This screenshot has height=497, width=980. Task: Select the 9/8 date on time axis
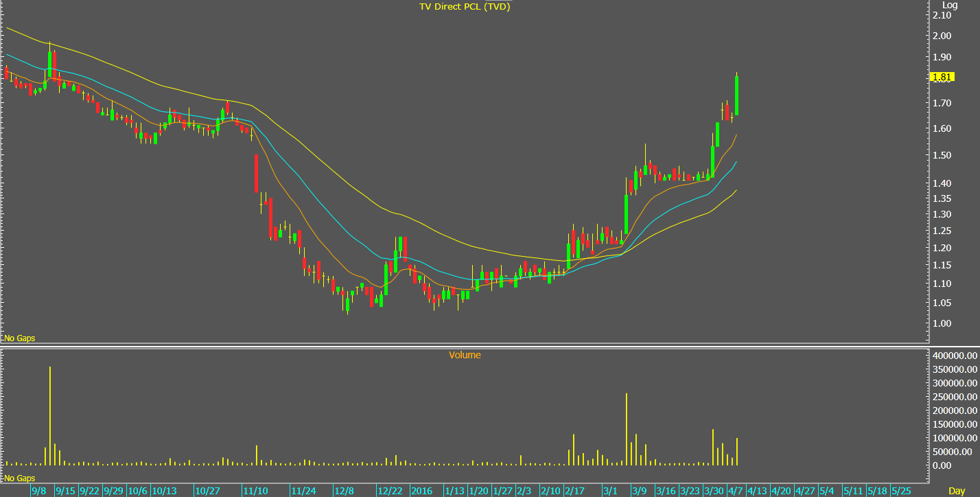click(x=39, y=491)
